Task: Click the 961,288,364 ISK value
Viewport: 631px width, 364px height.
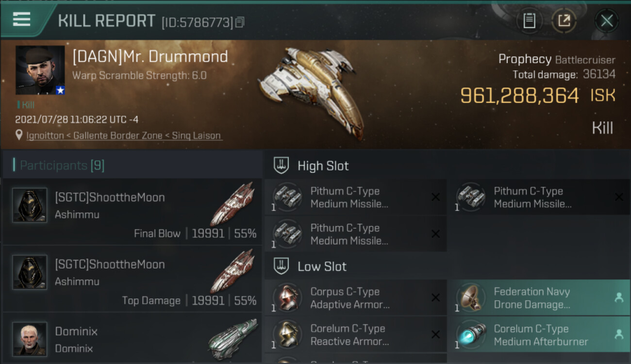Action: point(538,96)
